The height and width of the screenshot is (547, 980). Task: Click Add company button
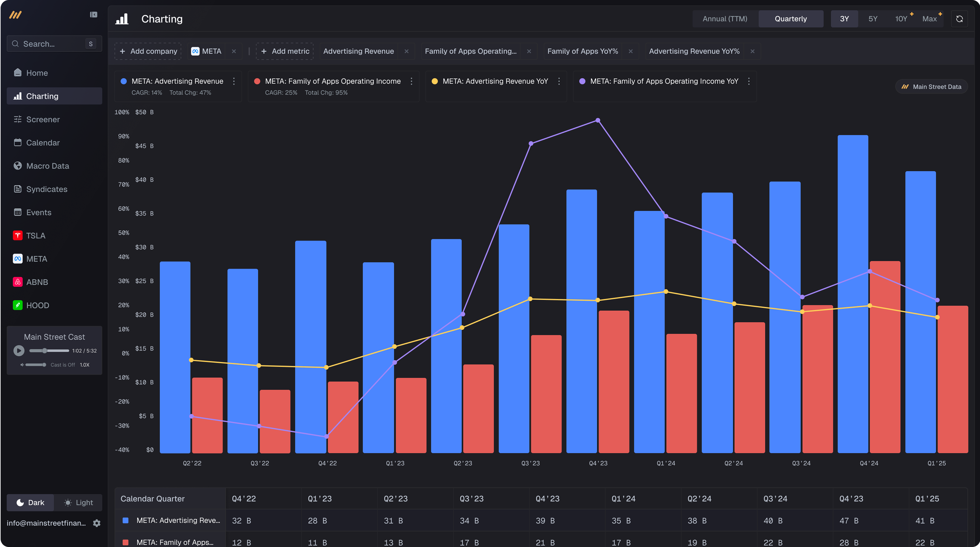coord(148,51)
